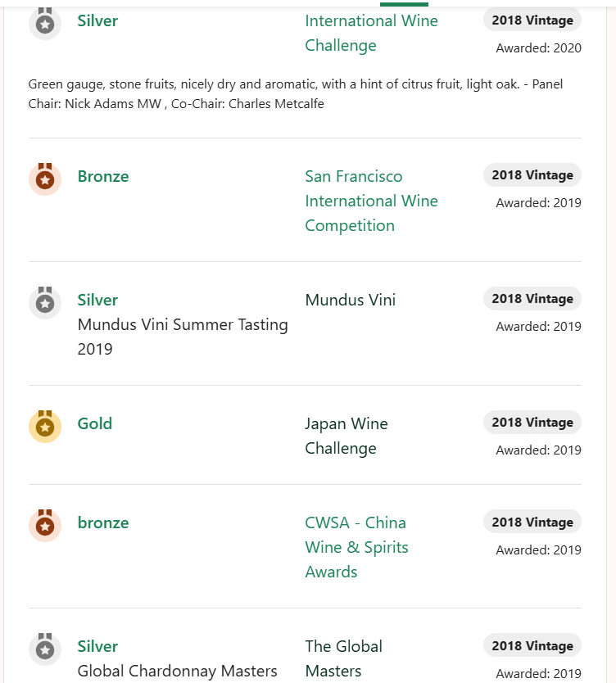Click the bronze medal icon beside San Francisco award
The height and width of the screenshot is (683, 616).
(45, 179)
